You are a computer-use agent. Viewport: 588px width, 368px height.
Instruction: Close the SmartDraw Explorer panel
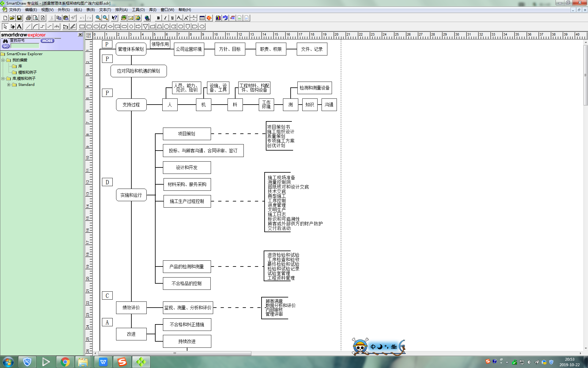pos(80,35)
